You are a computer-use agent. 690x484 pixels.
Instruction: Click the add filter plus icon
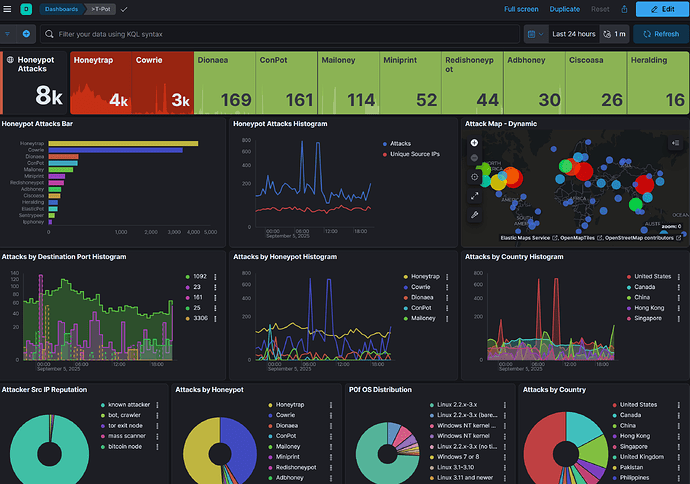pos(27,34)
